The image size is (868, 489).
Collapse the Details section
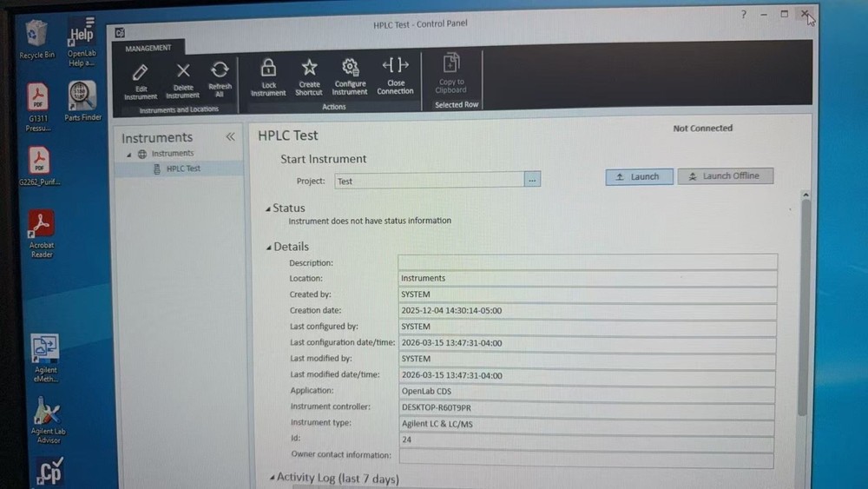(268, 248)
